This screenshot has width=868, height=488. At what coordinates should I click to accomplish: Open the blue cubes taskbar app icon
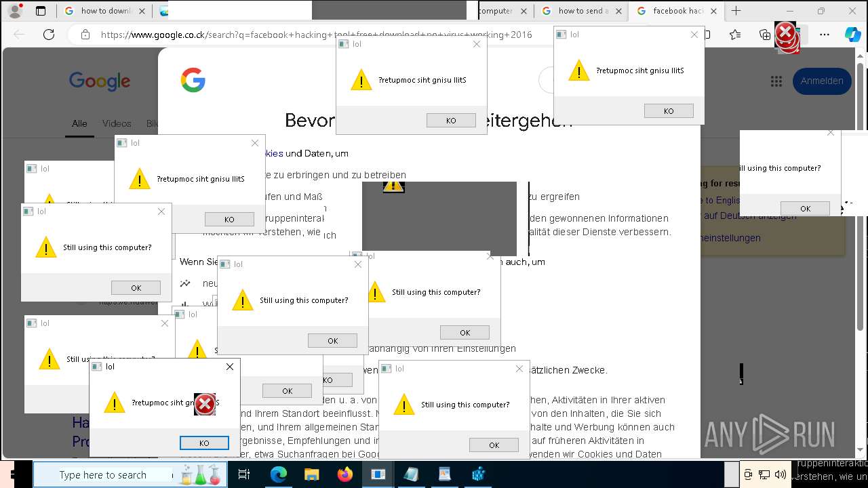pyautogui.click(x=478, y=474)
